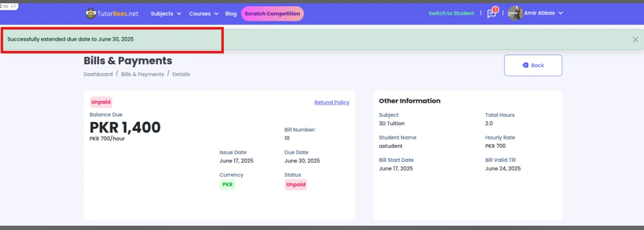Screen dimensions: 644x230
Task: Click the Unpaid badge above Balance Due
Action: [x=101, y=102]
